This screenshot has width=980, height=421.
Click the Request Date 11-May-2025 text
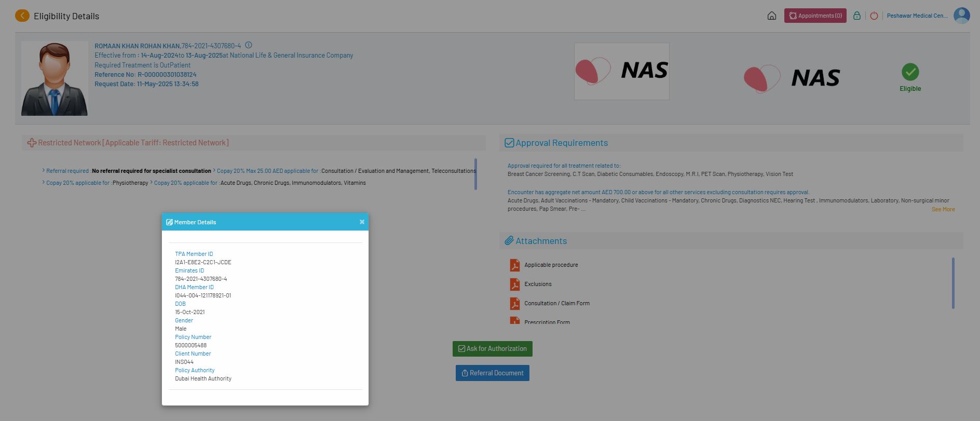(146, 84)
